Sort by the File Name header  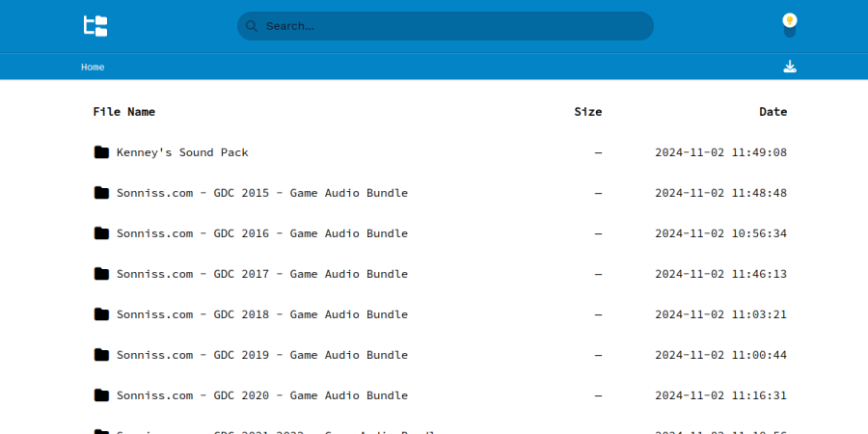[x=124, y=112]
